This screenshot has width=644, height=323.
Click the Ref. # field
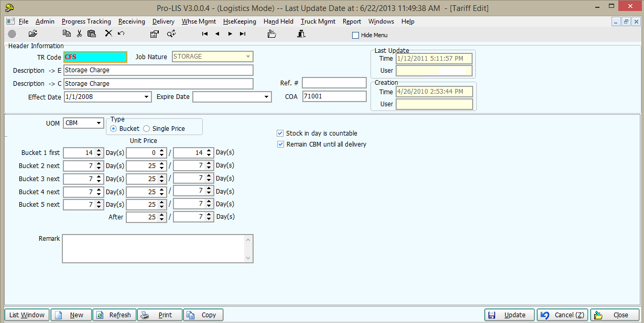tap(334, 83)
